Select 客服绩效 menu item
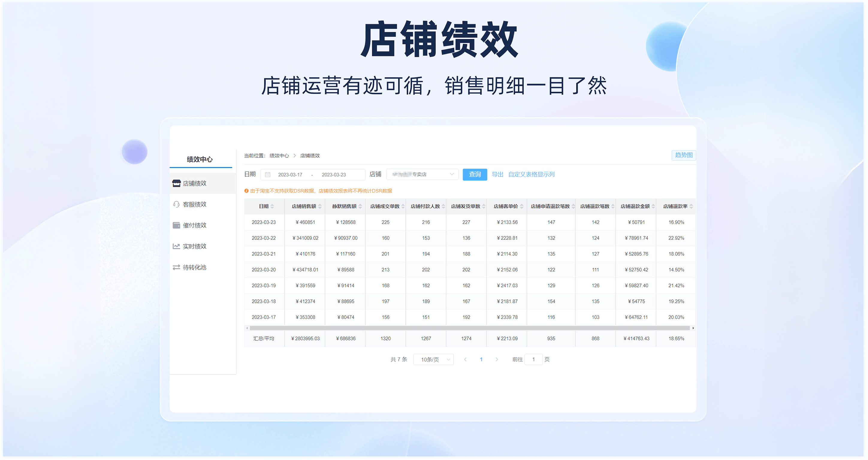This screenshot has width=868, height=460. click(195, 205)
